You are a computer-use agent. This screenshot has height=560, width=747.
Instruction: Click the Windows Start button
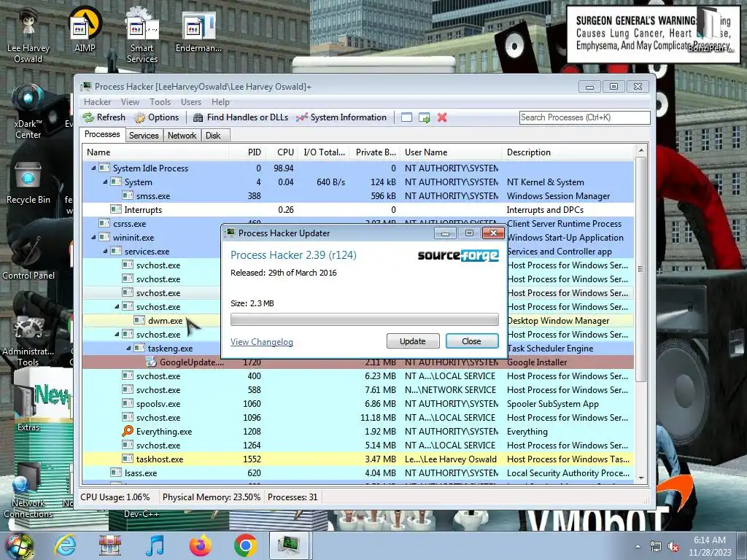point(20,545)
